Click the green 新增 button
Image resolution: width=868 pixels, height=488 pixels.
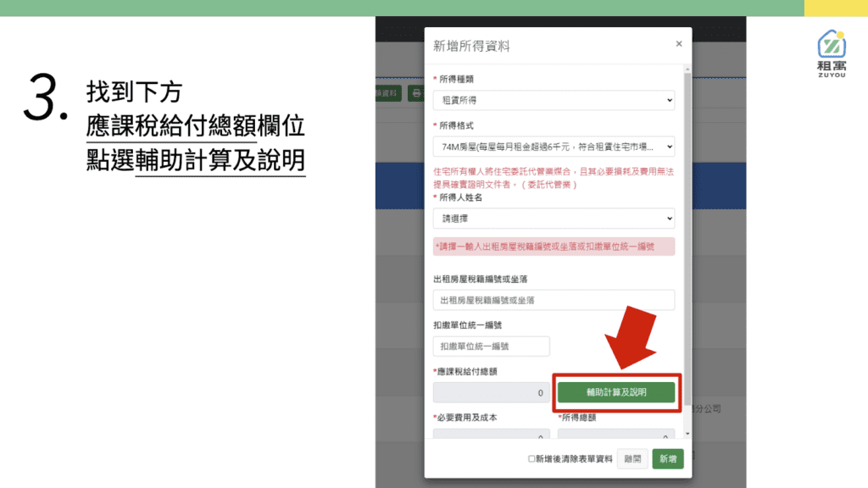click(668, 458)
